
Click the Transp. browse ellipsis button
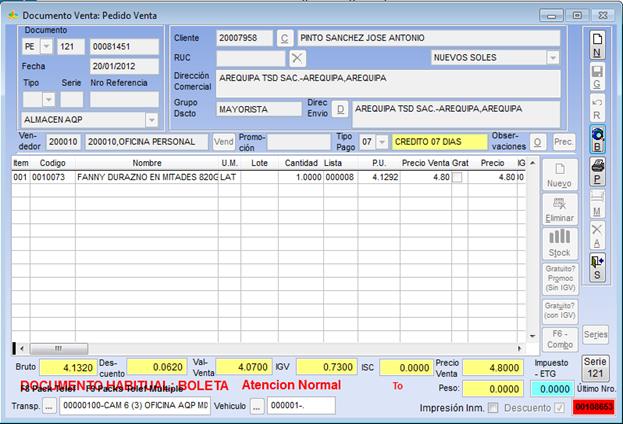[49, 406]
